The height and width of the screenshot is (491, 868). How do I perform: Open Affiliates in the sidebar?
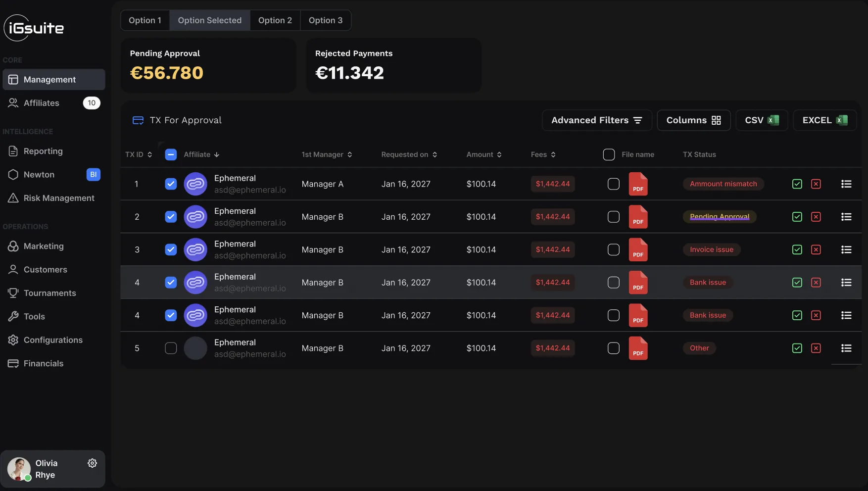[x=54, y=103]
